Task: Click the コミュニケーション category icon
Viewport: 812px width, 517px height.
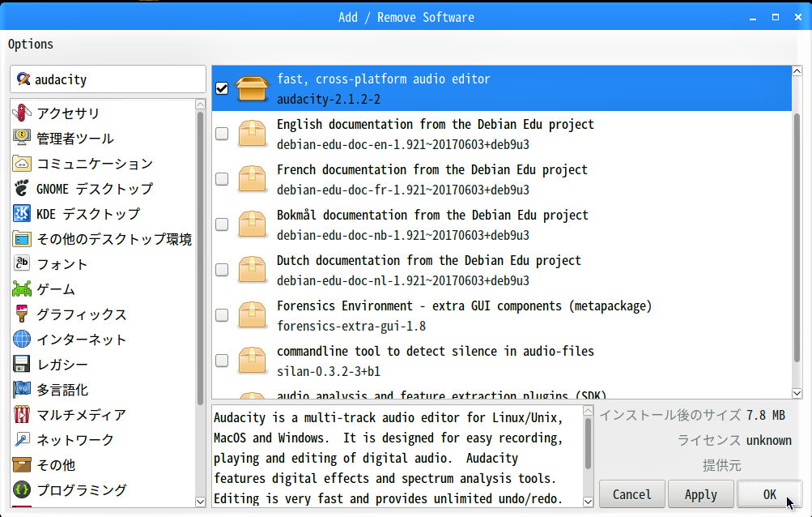Action: click(22, 164)
